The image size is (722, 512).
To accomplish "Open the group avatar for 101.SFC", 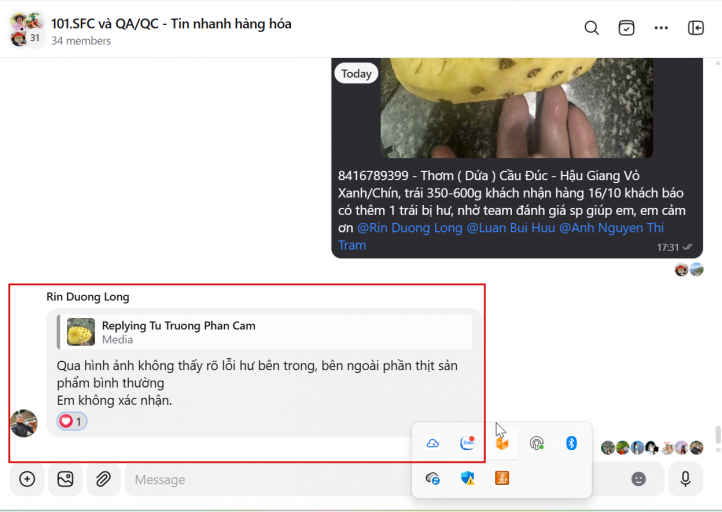I will pos(27,30).
